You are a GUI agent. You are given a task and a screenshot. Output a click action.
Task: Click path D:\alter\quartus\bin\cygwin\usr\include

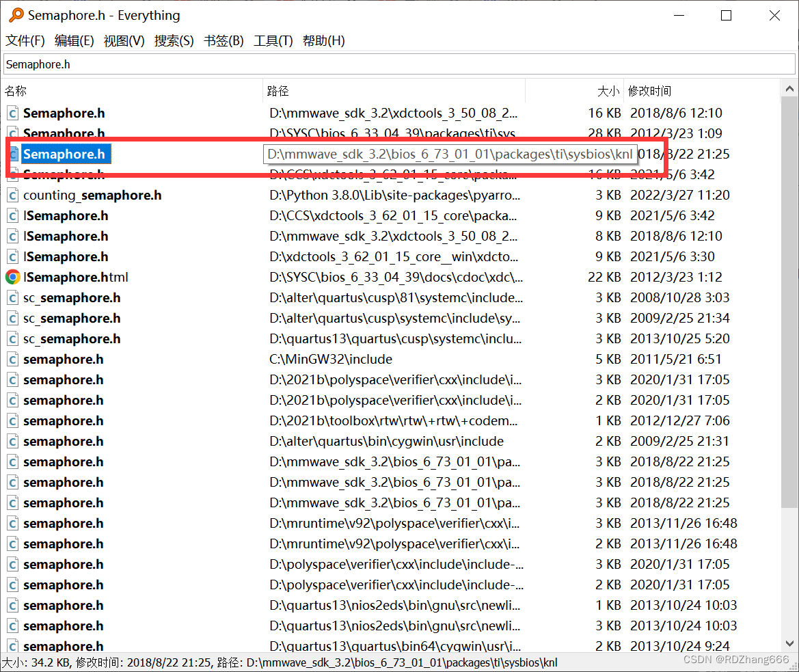[386, 441]
